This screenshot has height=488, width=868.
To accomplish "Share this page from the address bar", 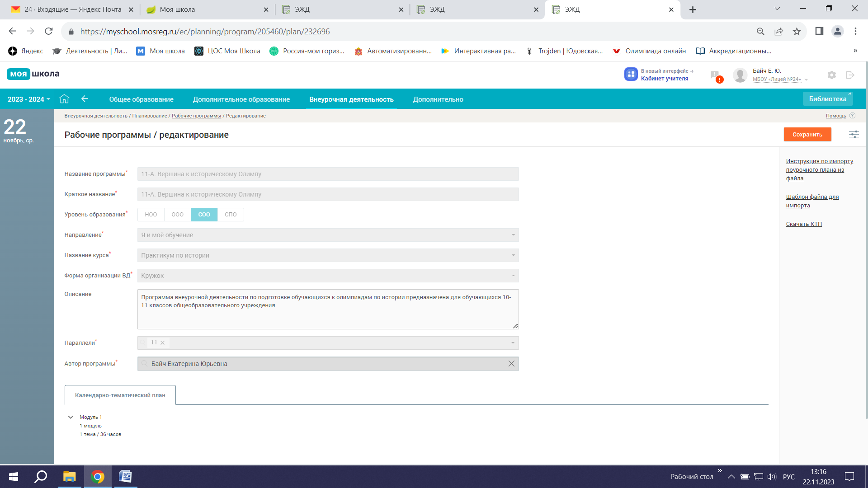I will [x=778, y=31].
